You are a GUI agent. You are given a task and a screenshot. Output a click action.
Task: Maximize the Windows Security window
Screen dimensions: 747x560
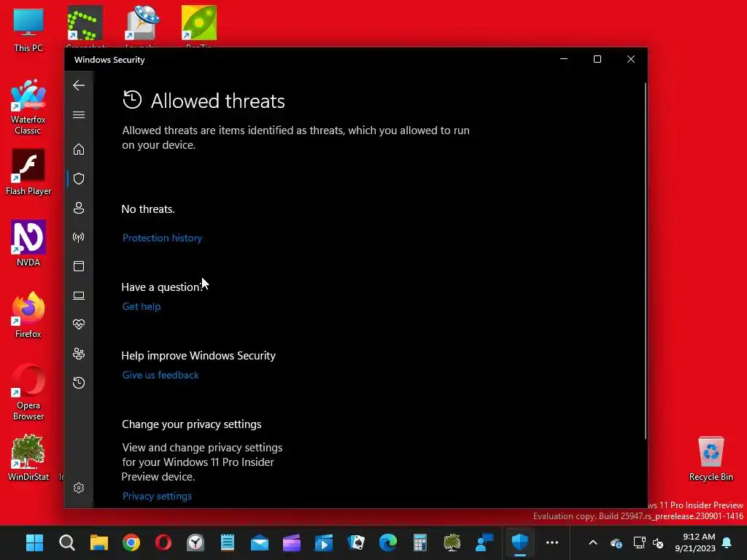pos(597,59)
